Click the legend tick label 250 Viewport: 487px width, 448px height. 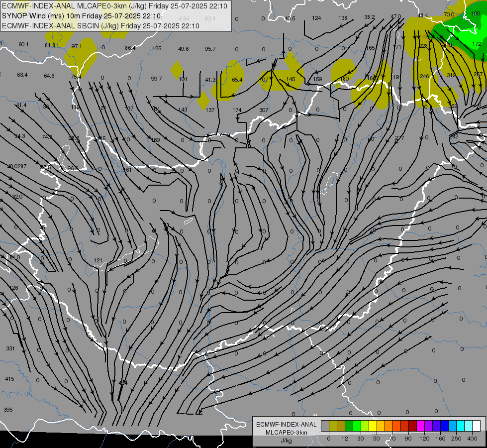456,439
